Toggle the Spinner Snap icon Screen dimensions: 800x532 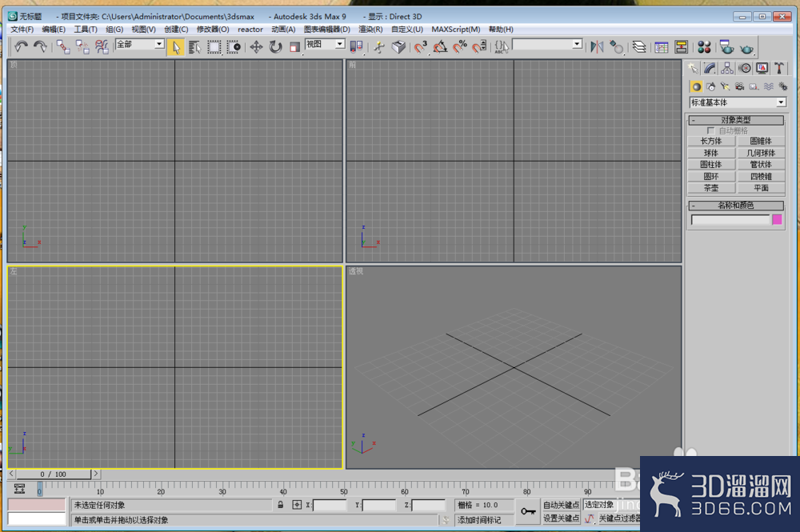[x=479, y=47]
